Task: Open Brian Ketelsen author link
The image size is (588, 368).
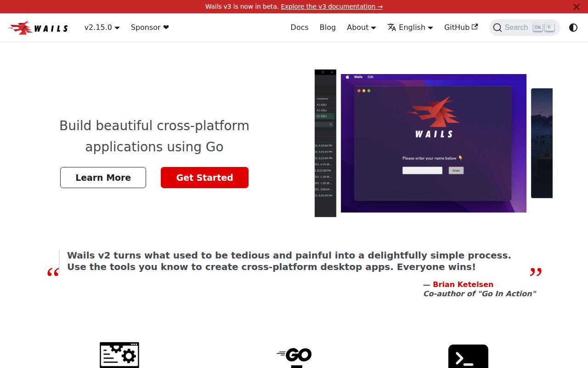Action: pyautogui.click(x=463, y=284)
